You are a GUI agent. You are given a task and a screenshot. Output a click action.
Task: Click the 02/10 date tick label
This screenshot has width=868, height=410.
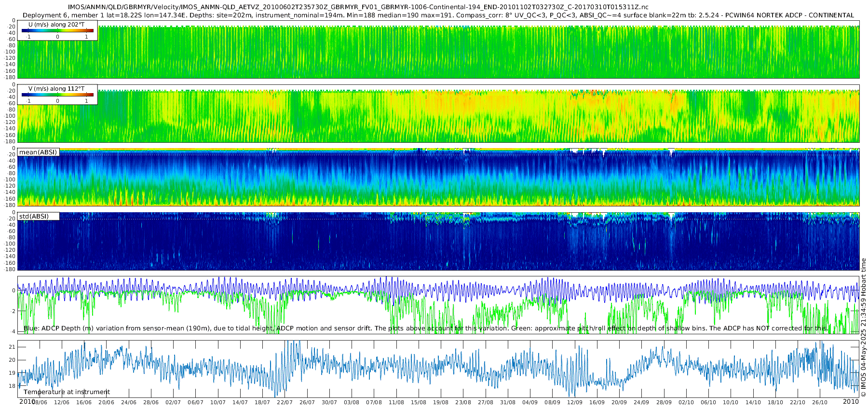pos(686,402)
